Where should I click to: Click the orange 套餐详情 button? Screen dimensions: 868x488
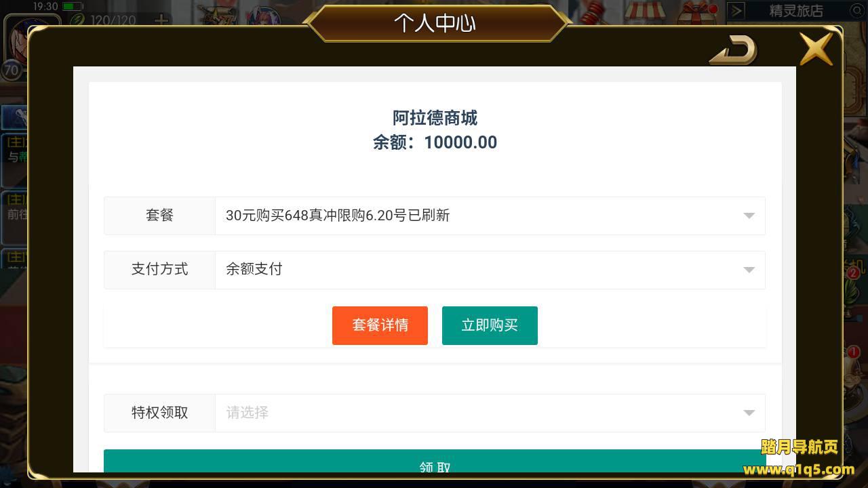(380, 325)
